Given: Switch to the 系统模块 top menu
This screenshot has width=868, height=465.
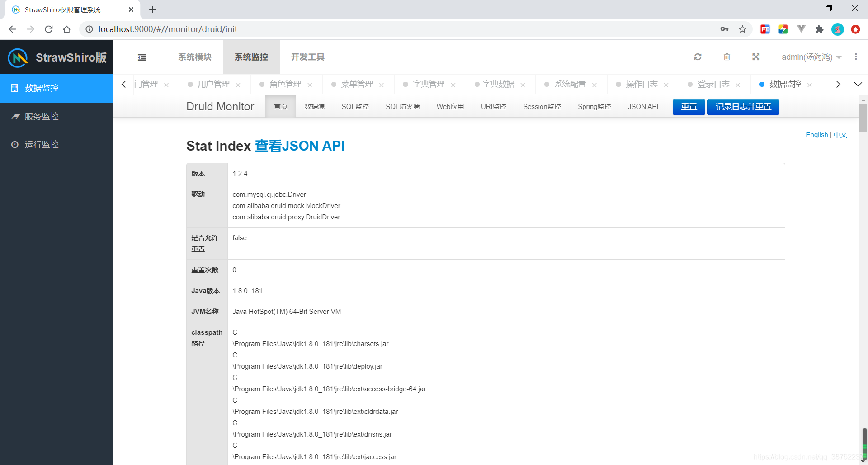Looking at the screenshot, I should click(x=195, y=57).
